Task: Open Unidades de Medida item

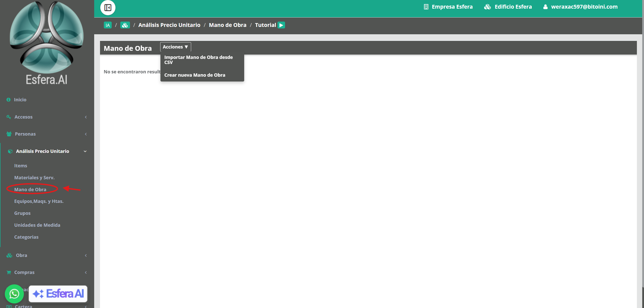Action: click(x=37, y=225)
